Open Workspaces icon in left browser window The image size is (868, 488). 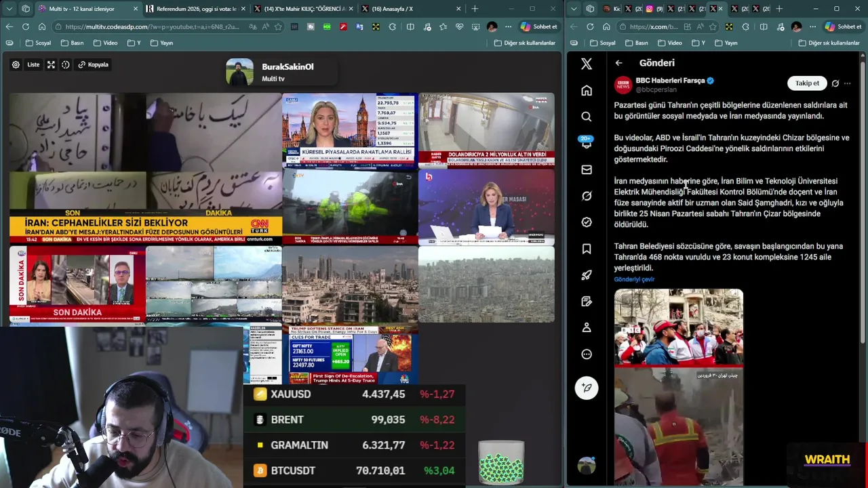point(26,9)
